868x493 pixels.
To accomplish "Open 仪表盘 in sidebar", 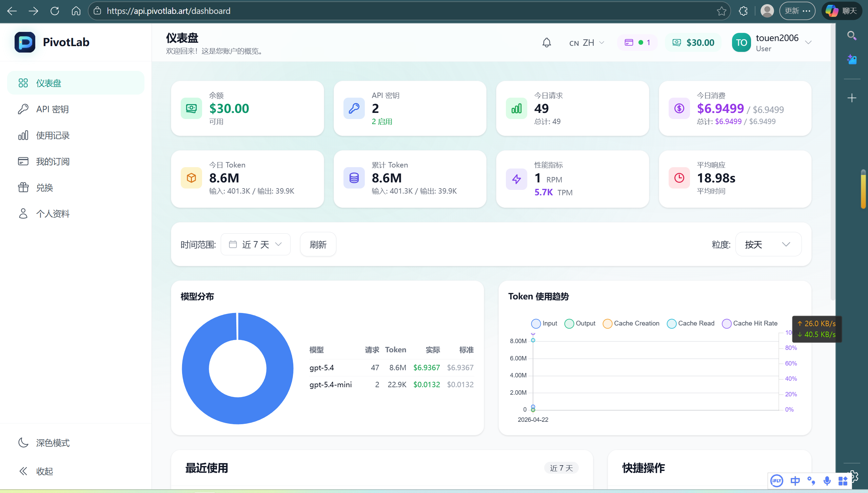I will coord(76,83).
